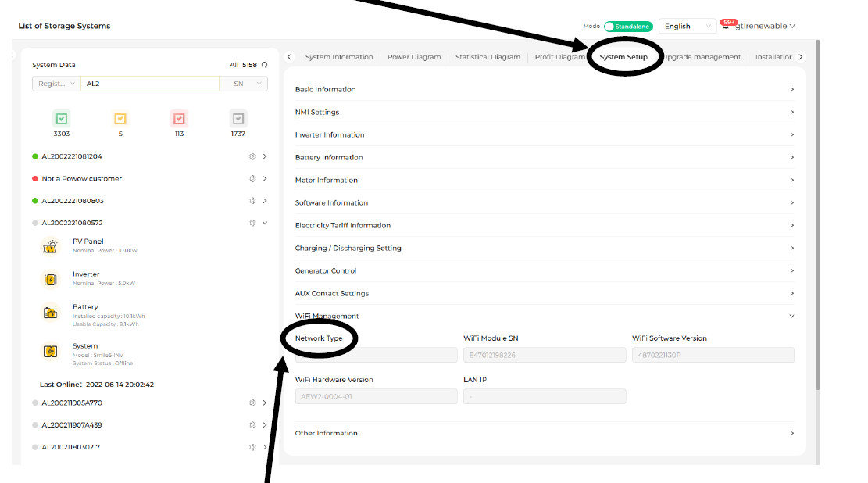Open the gtlrenewable account menu

coord(764,27)
